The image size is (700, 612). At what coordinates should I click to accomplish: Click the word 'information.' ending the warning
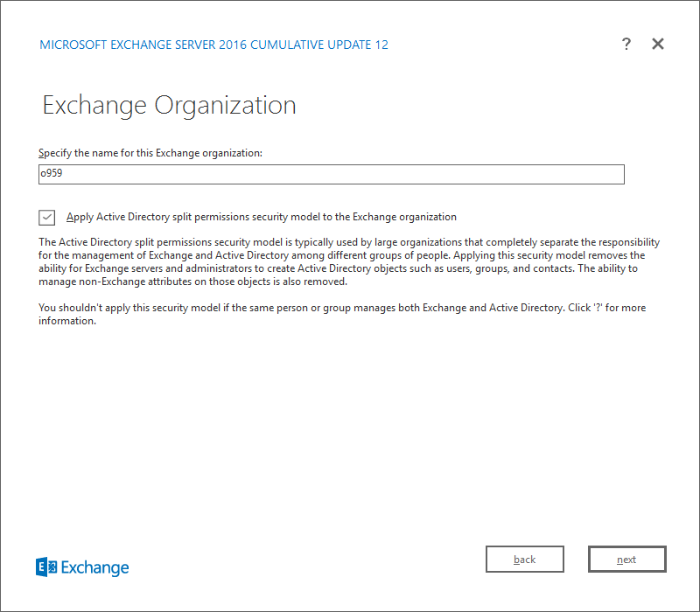[x=67, y=321]
